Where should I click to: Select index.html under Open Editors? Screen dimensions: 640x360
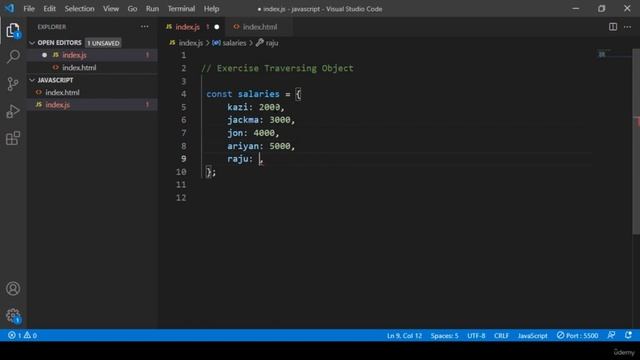[x=92, y=67]
